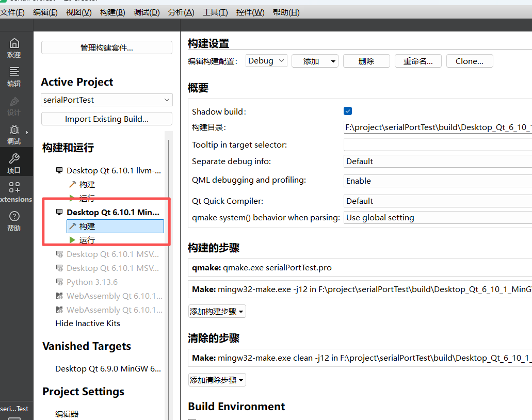Screen dimensions: 532x420
Task: Click the 管理构建套件... button
Action: pyautogui.click(x=106, y=47)
